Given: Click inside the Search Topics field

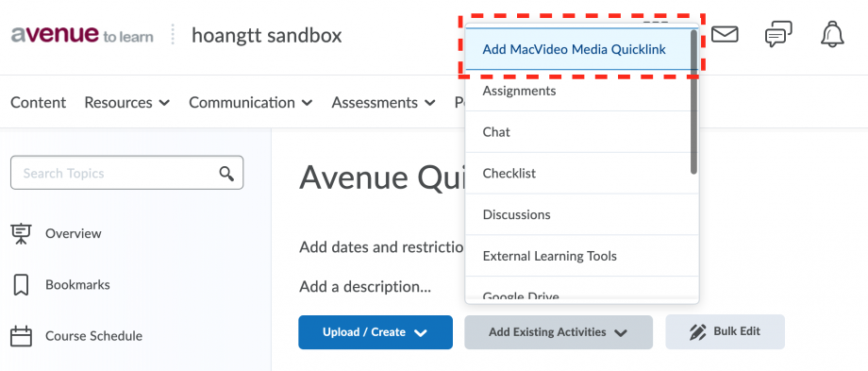Looking at the screenshot, I should tap(126, 173).
